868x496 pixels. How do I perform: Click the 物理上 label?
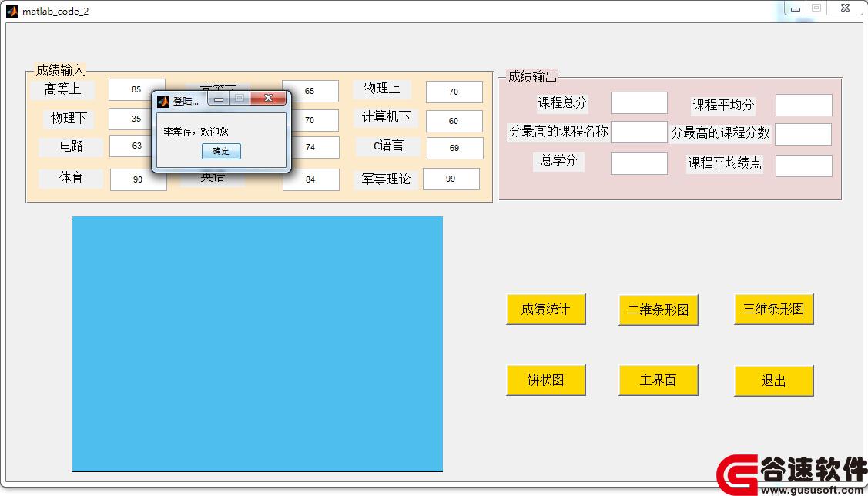(x=382, y=89)
